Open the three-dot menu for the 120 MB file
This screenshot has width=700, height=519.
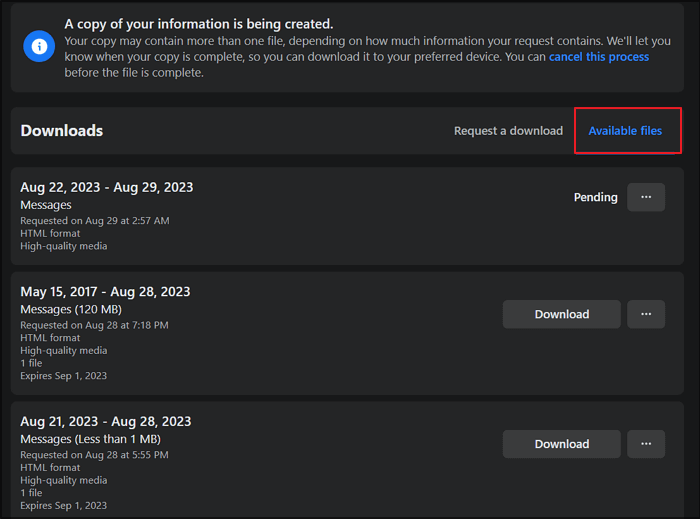tap(646, 314)
